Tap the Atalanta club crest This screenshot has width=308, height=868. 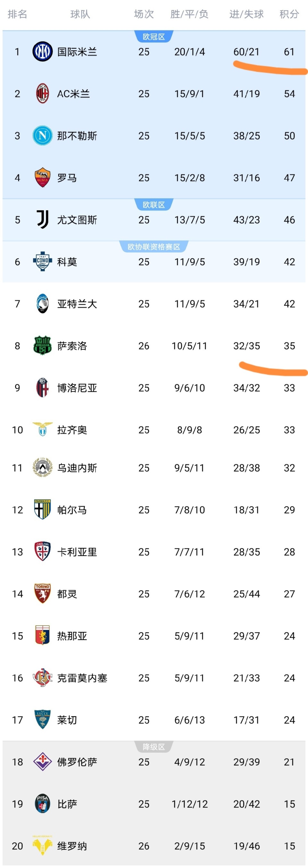(42, 304)
